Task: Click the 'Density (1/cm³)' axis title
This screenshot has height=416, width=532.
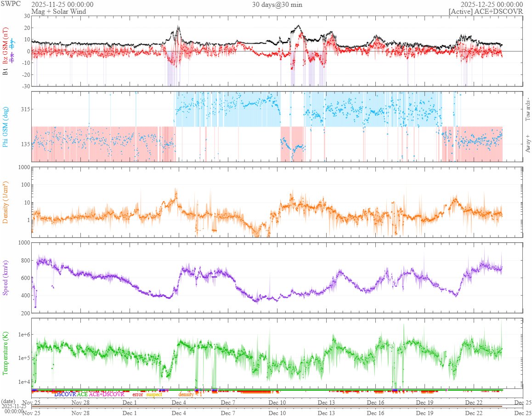Action: click(x=6, y=202)
